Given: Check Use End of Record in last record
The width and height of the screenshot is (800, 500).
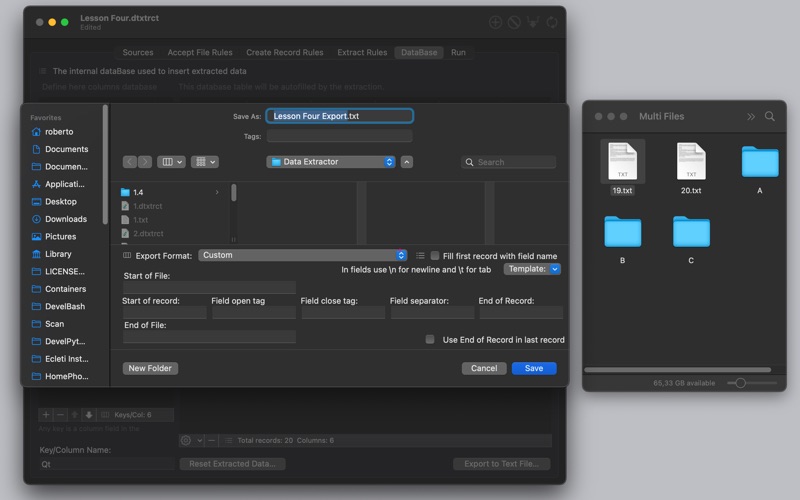Looking at the screenshot, I should pos(430,340).
